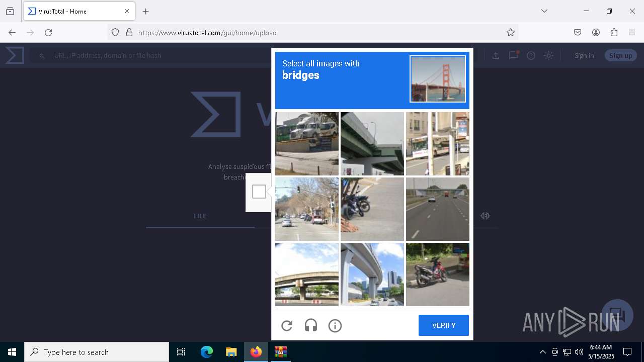
Task: Bookmark this page with star icon
Action: [x=511, y=33]
